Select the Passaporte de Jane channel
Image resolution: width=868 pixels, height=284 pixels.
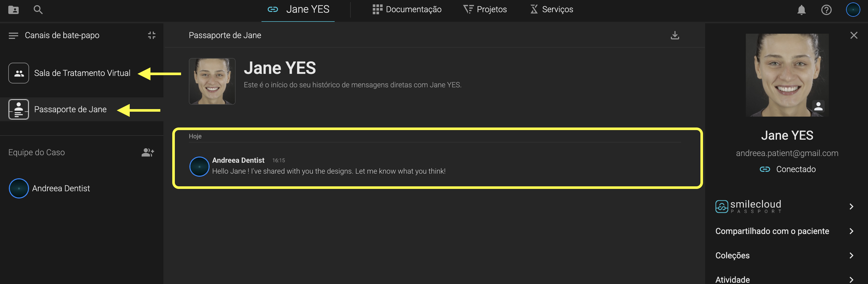pyautogui.click(x=70, y=109)
